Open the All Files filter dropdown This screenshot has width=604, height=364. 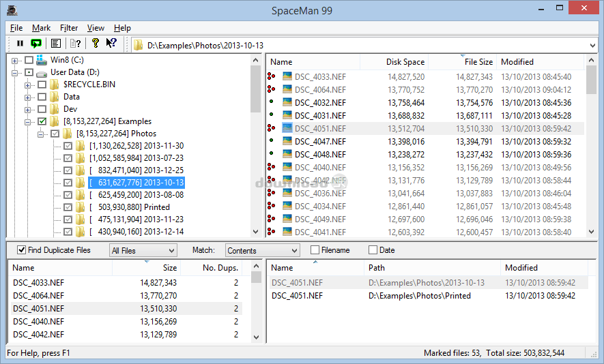click(143, 251)
